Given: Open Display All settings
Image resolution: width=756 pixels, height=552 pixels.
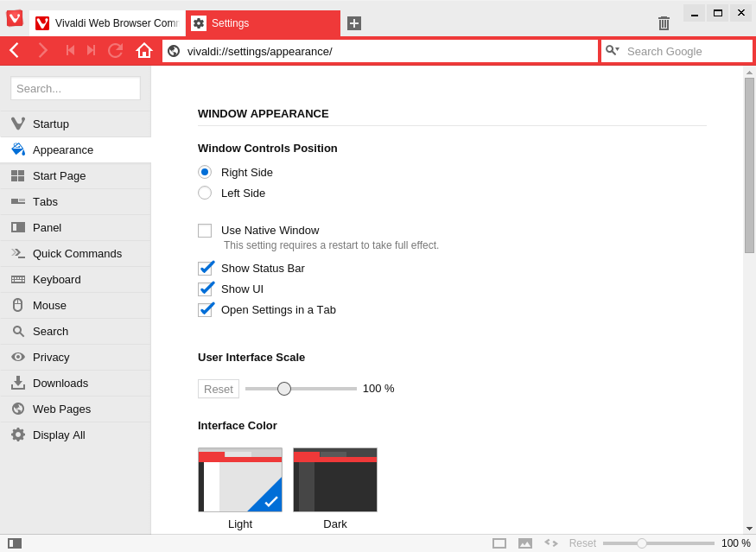Looking at the screenshot, I should click(x=75, y=435).
